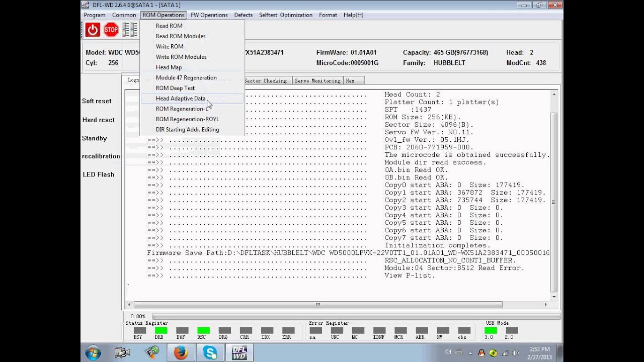The height and width of the screenshot is (362, 644).
Task: Close the ROM Operations menu header
Action: 164,15
